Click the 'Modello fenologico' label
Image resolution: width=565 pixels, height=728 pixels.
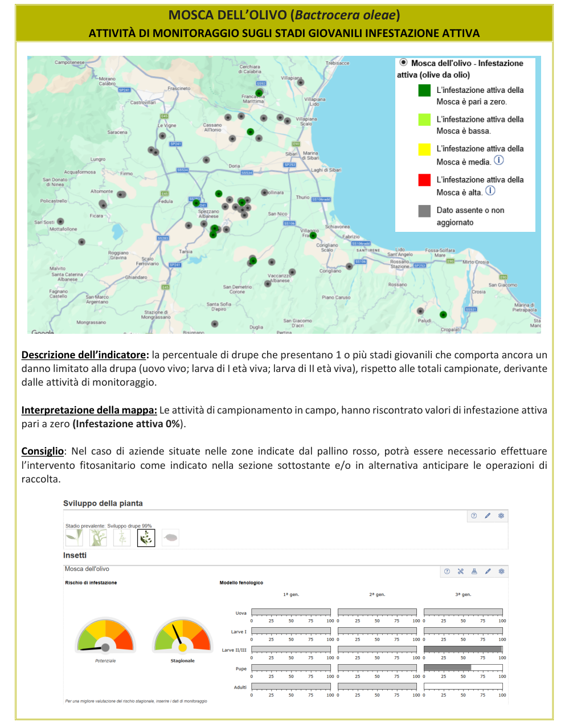tap(241, 583)
